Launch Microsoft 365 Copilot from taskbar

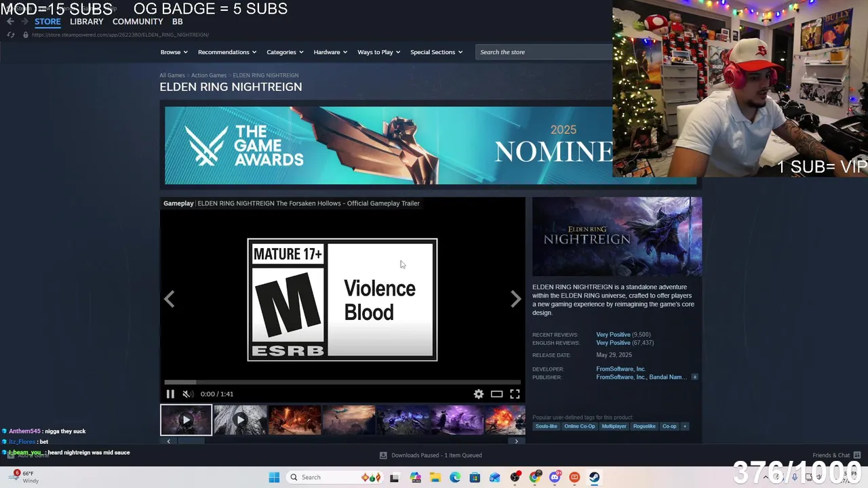pyautogui.click(x=416, y=477)
